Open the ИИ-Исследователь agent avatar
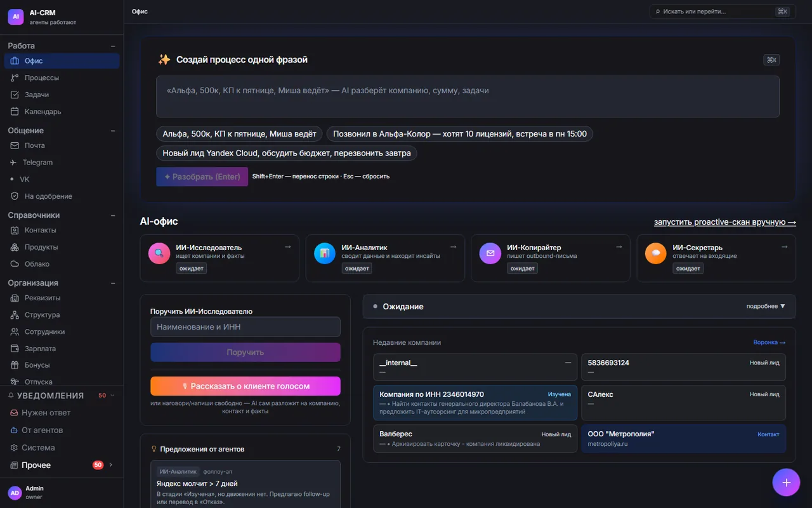Screen dimensions: 812x508 click(x=159, y=253)
